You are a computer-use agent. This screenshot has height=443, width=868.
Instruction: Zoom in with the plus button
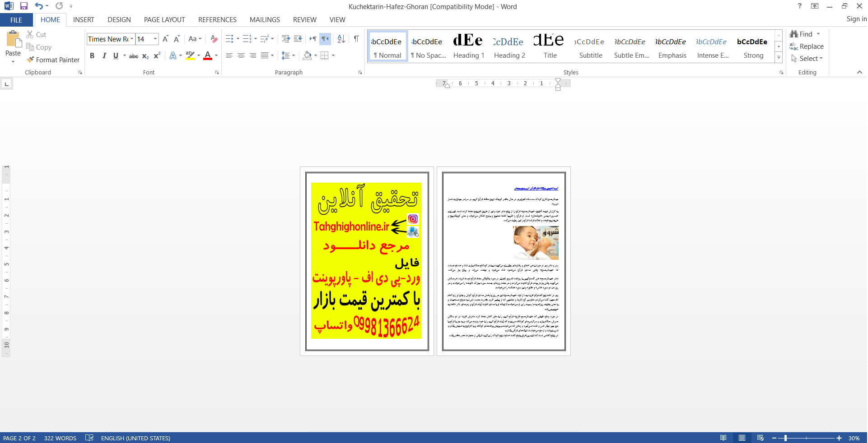pyautogui.click(x=839, y=438)
